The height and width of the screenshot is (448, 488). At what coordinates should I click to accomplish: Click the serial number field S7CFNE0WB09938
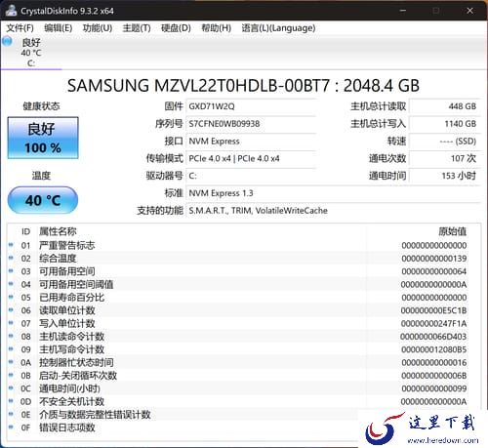(x=251, y=124)
